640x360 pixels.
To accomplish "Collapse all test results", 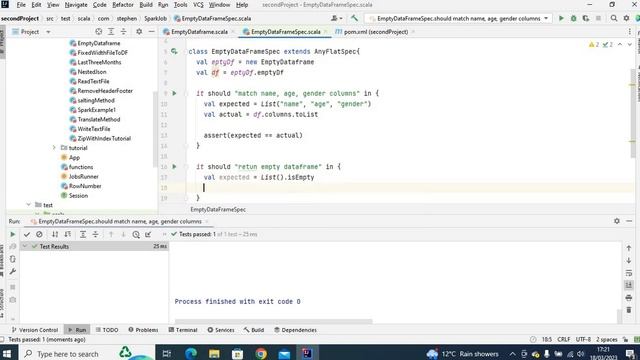I will pos(95,234).
